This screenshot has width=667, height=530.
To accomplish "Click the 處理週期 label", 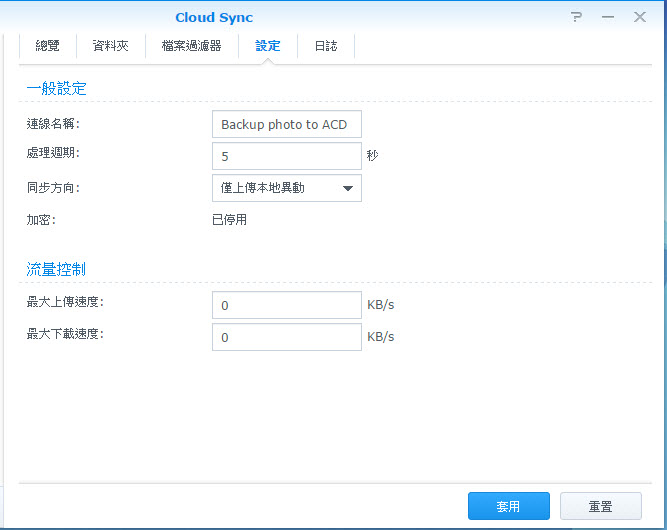I will [x=53, y=153].
